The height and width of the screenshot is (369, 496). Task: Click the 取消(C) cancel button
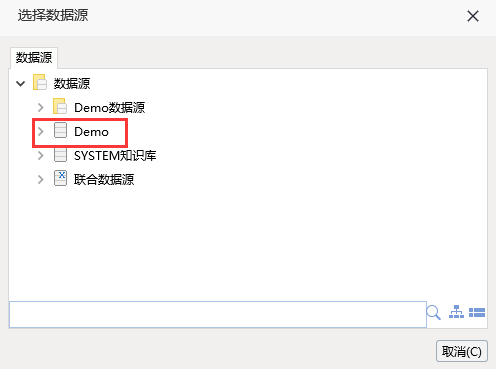click(462, 351)
